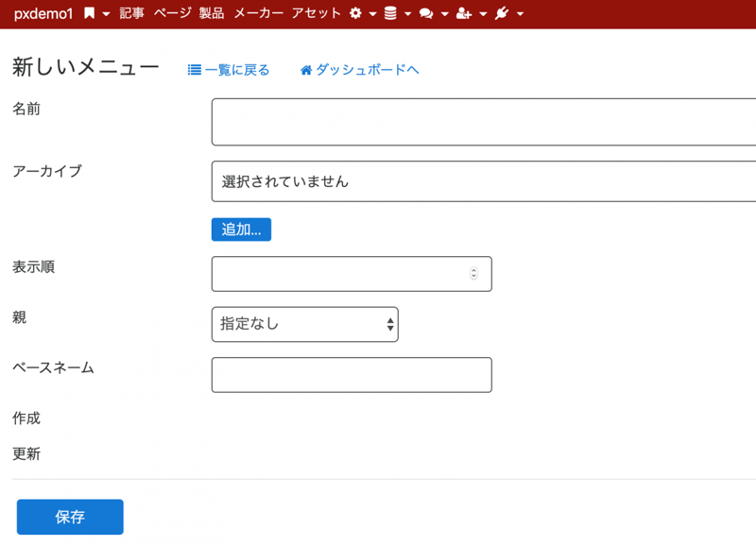Image resolution: width=756 pixels, height=546 pixels.
Task: Expand the caret next to bookmark icon
Action: point(106,14)
